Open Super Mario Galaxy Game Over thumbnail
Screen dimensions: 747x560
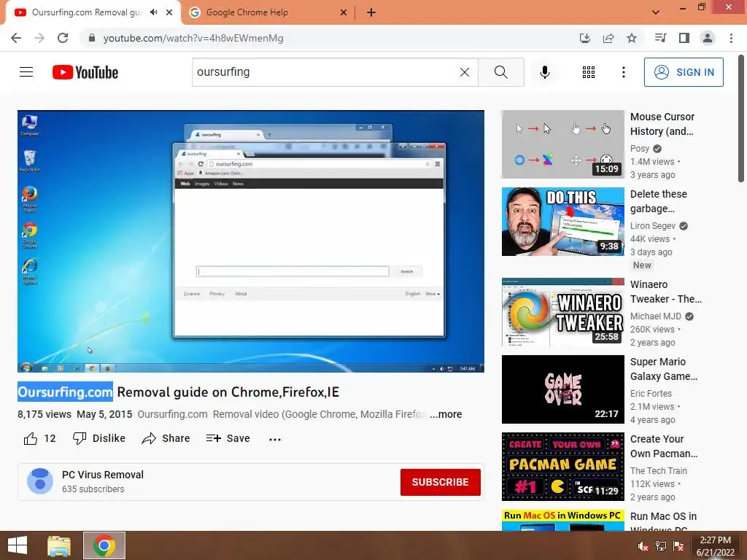click(x=562, y=389)
